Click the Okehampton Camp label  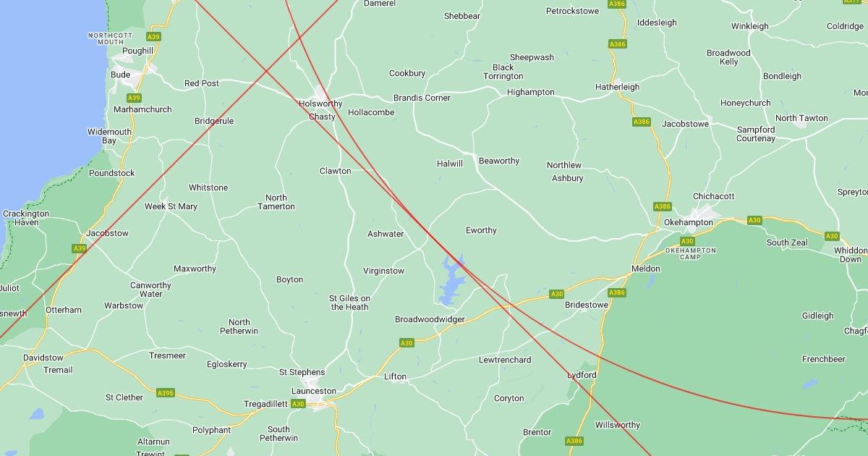690,253
